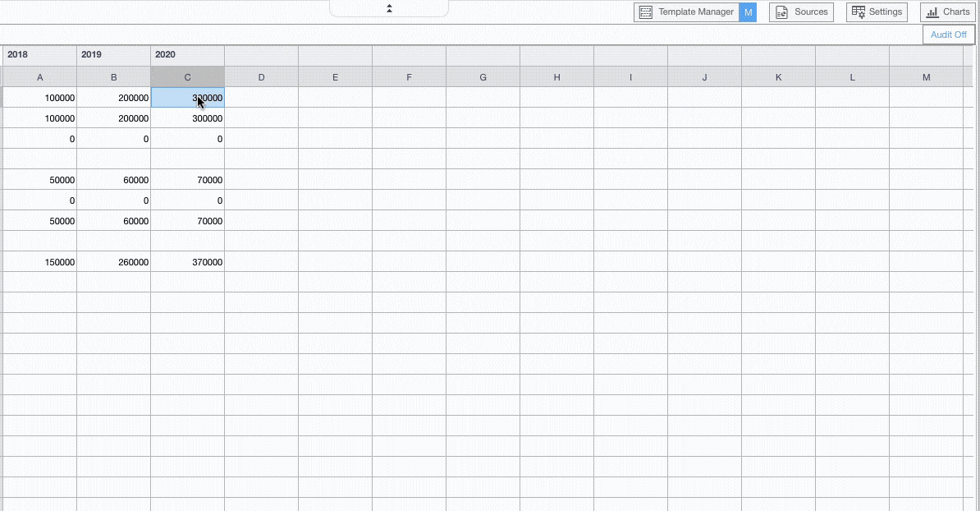980x511 pixels.
Task: Click the Settings table-gear icon
Action: (x=859, y=12)
